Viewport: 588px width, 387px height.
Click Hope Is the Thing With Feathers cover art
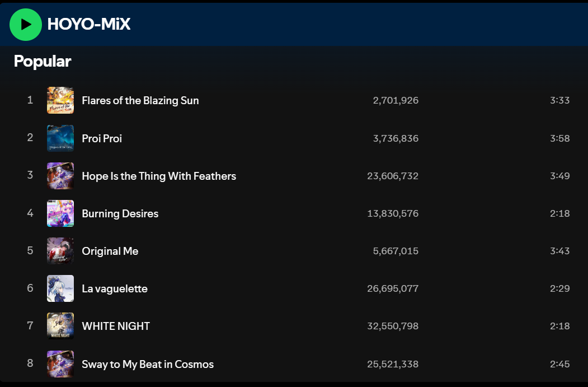coord(60,176)
